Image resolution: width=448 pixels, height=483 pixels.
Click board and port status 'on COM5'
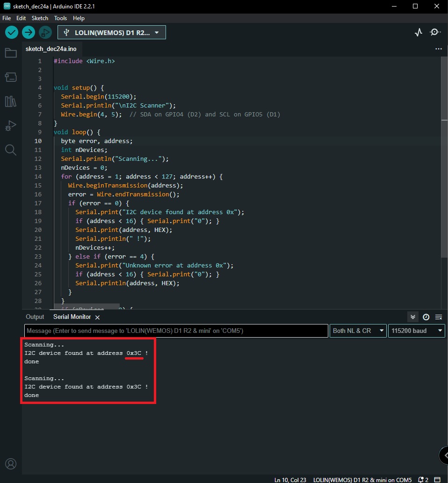pyautogui.click(x=362, y=480)
